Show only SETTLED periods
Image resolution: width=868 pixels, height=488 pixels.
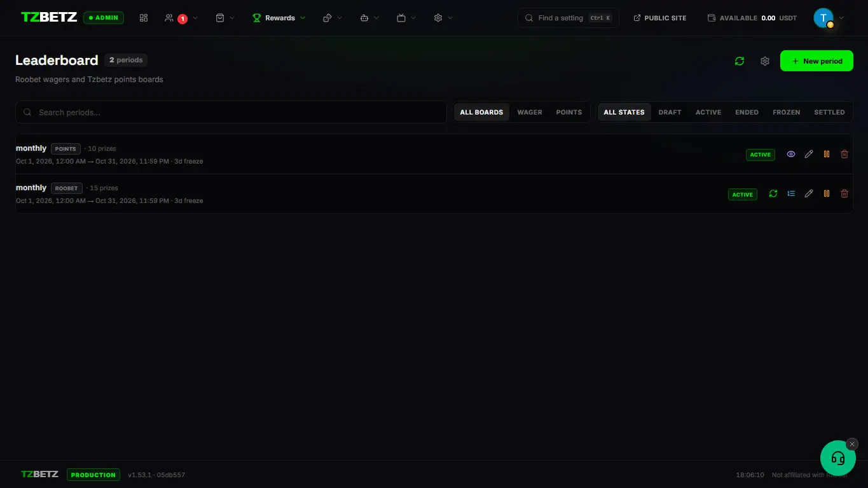tap(829, 112)
